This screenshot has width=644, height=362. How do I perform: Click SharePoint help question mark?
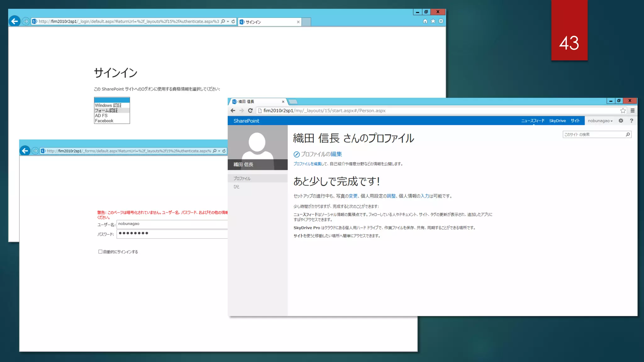coord(631,121)
